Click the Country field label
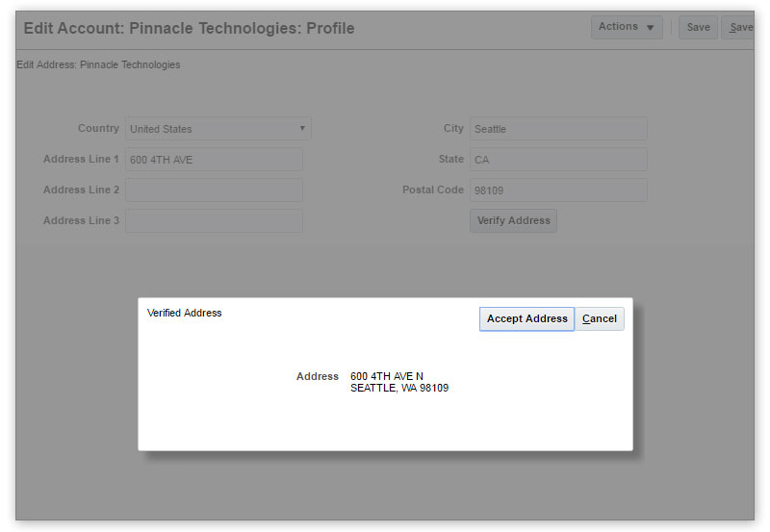Viewport: 770px width, 532px height. (x=98, y=129)
